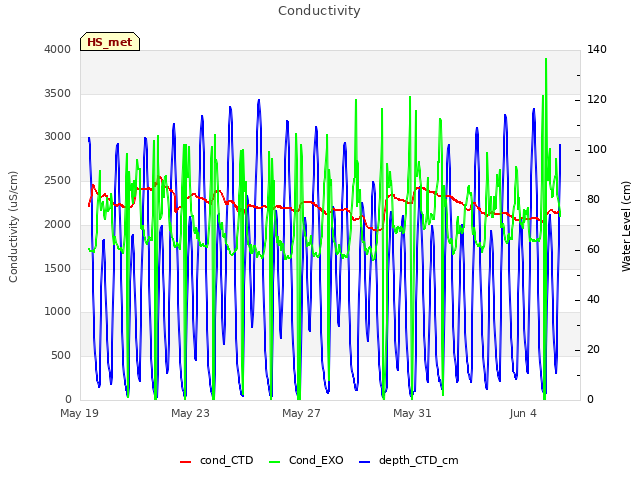640x480 pixels.
Task: Click the Conductivity chart title
Action: (x=319, y=10)
